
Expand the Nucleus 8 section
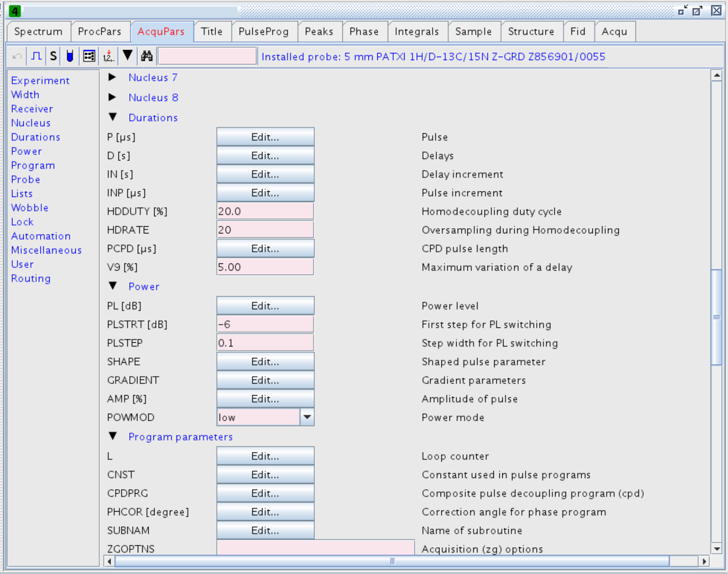[112, 98]
